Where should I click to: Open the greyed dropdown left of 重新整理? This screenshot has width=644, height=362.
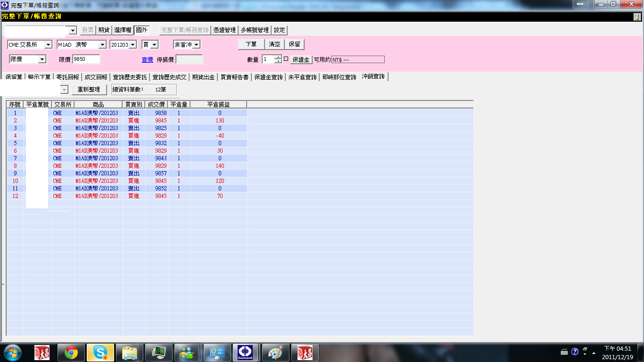[65, 90]
